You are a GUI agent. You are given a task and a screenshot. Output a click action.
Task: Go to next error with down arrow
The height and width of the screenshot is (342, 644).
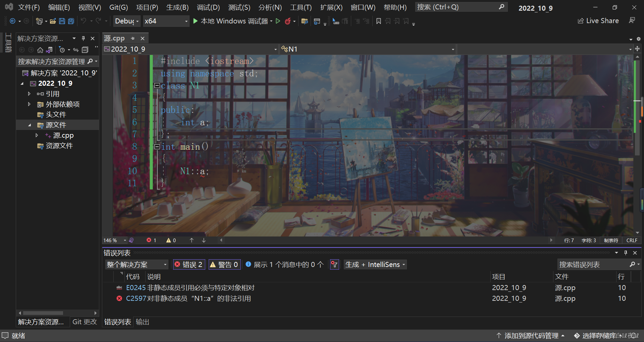[x=204, y=240]
